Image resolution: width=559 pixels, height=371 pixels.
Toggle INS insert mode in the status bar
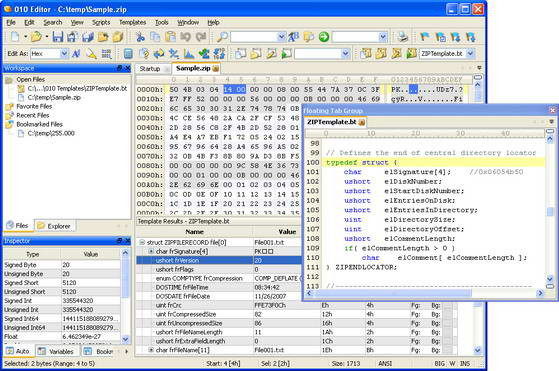[x=465, y=364]
